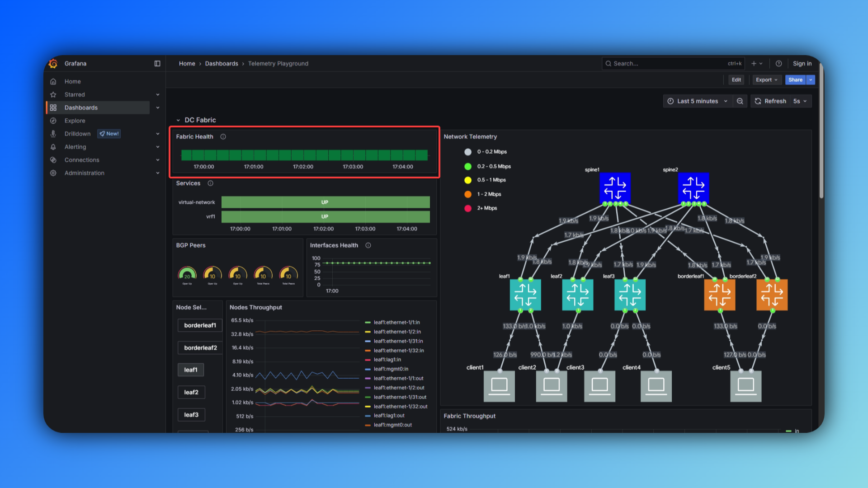Open Explore in the sidebar

coord(75,121)
